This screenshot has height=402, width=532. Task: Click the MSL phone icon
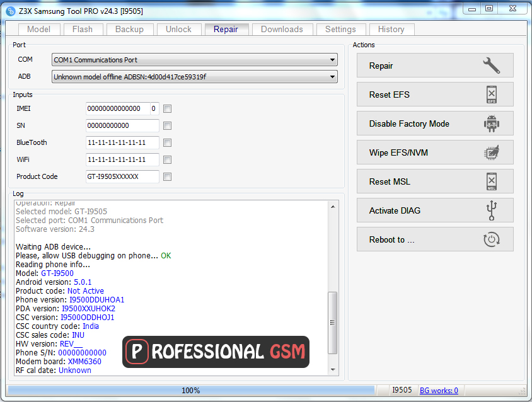(x=491, y=181)
